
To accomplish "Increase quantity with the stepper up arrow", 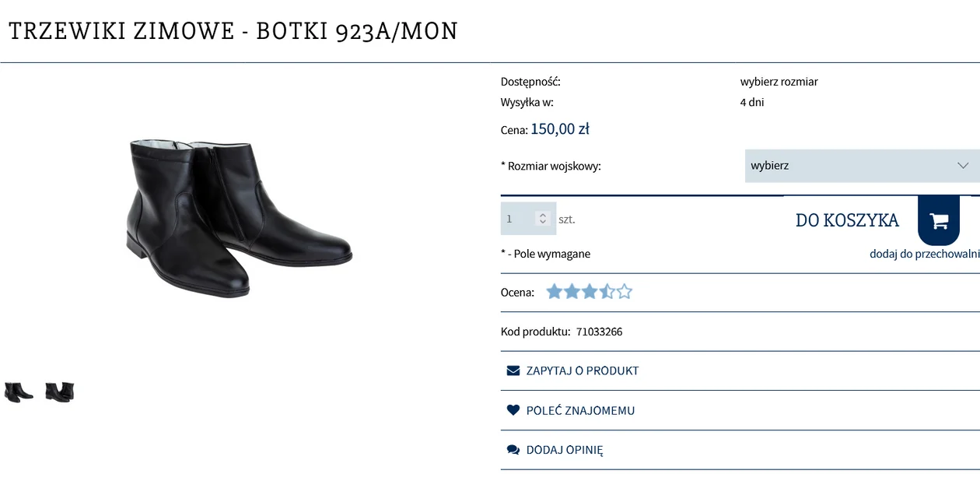I will click(x=543, y=215).
